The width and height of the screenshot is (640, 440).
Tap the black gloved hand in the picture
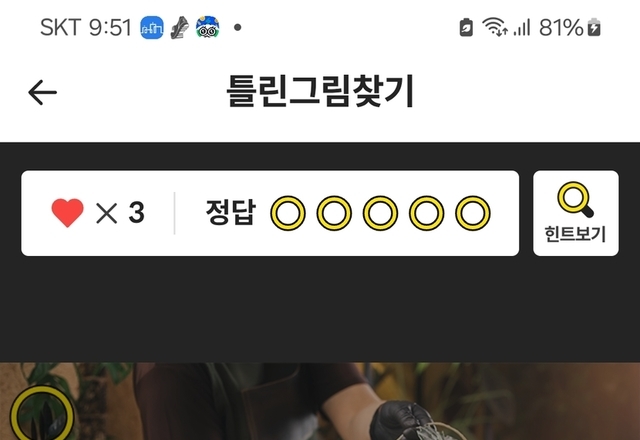tap(402, 421)
